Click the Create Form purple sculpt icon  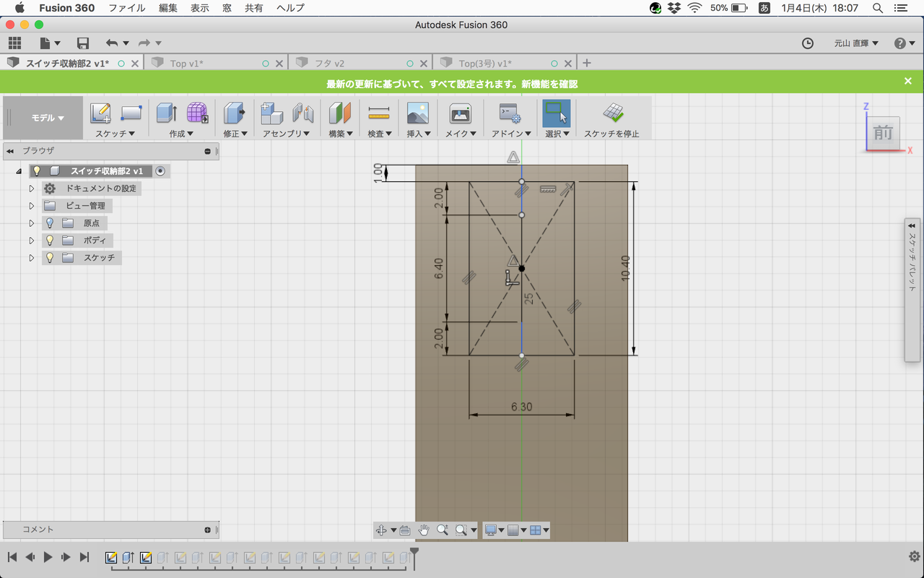coord(197,113)
